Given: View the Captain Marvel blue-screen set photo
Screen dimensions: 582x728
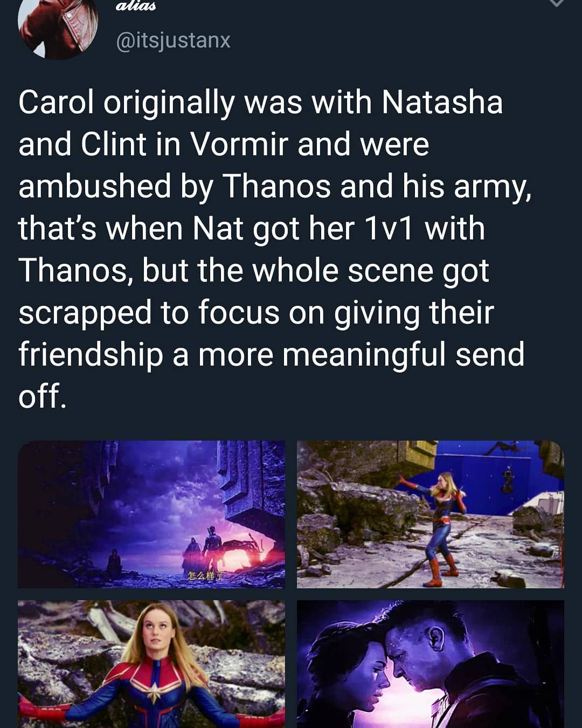Looking at the screenshot, I should (430, 514).
